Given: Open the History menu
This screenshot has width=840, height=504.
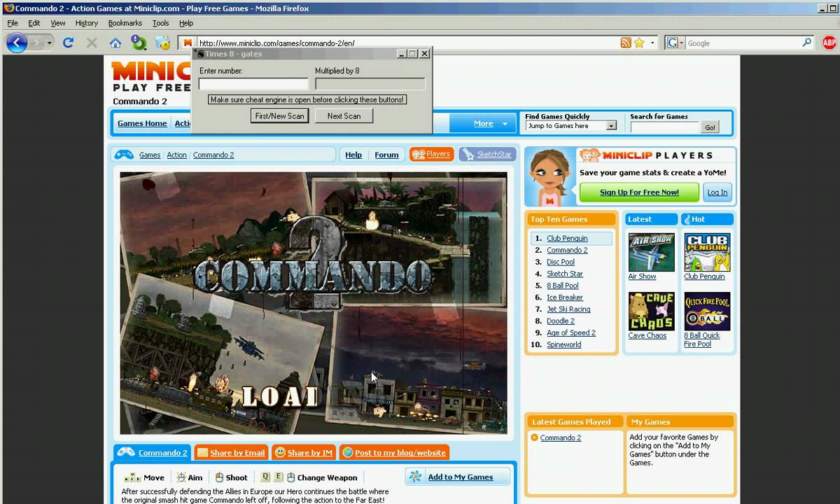Looking at the screenshot, I should 87,23.
